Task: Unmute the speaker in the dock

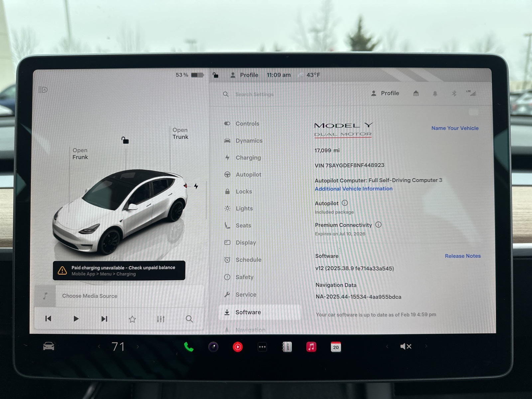Action: [405, 346]
